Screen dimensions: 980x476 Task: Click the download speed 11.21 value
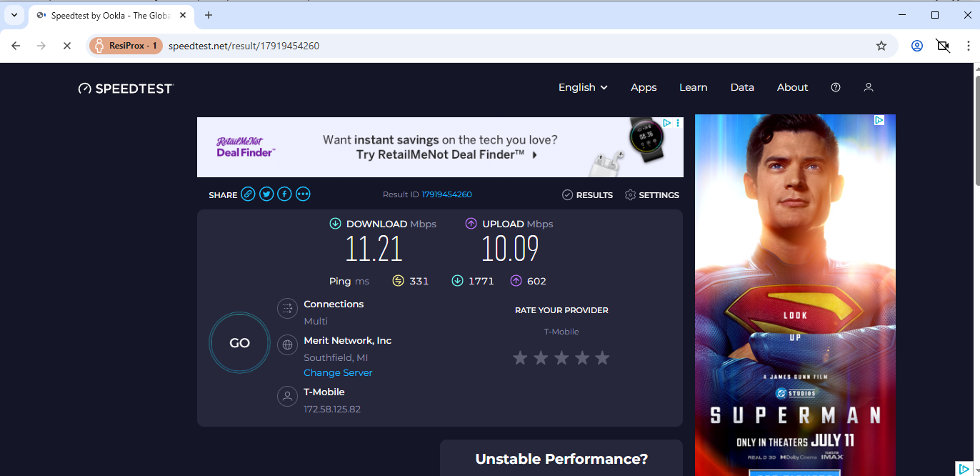tap(374, 249)
